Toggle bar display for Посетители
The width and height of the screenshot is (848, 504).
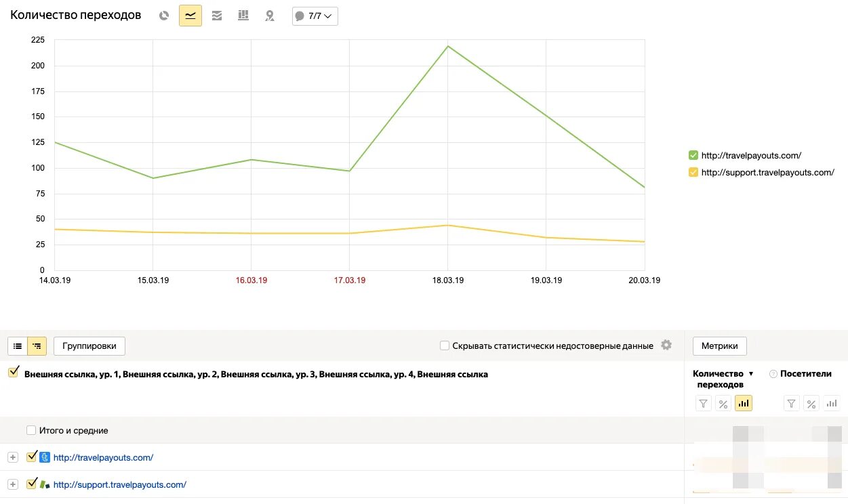tap(831, 404)
